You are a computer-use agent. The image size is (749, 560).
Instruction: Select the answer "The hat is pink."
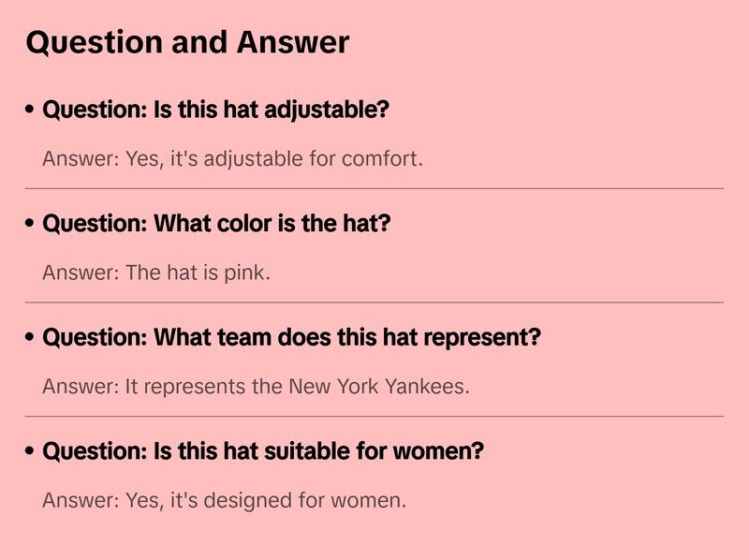tap(156, 273)
